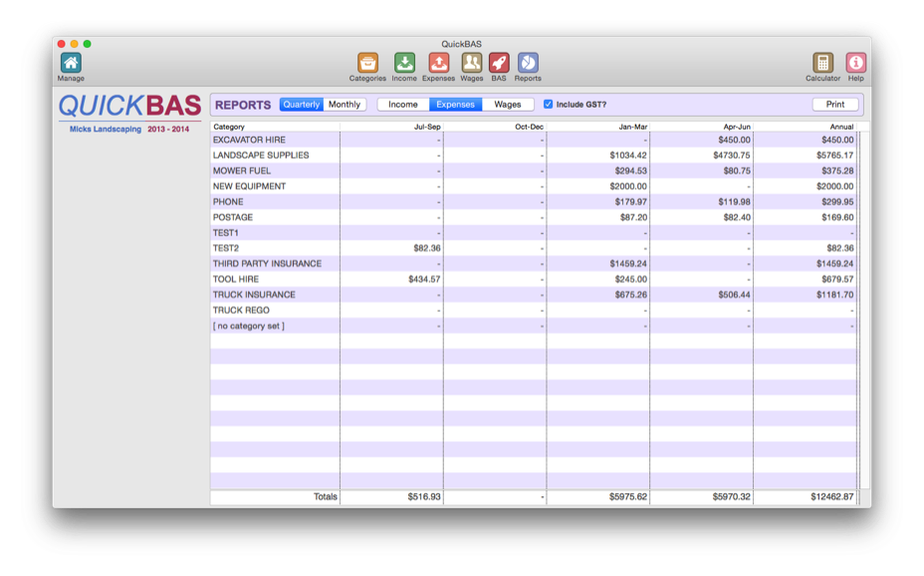Switch reporting period to Monthly

pyautogui.click(x=344, y=104)
